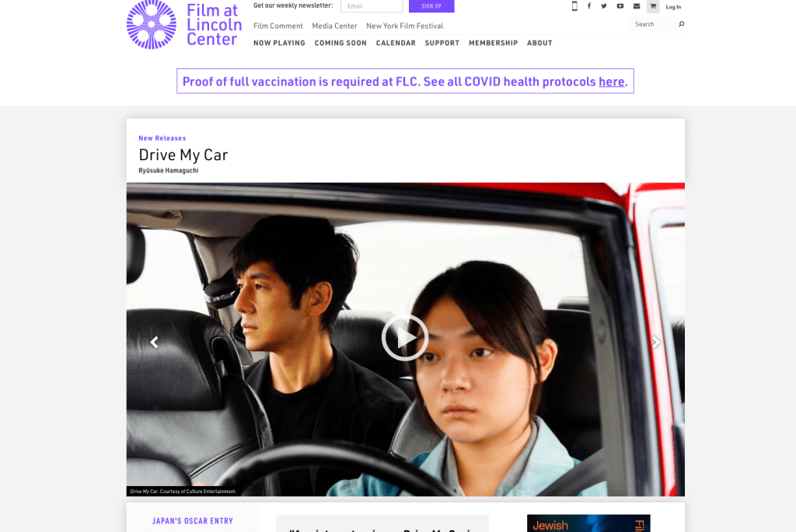Viewport: 796px width, 532px height.
Task: Open the Twitter icon link
Action: 604,6
